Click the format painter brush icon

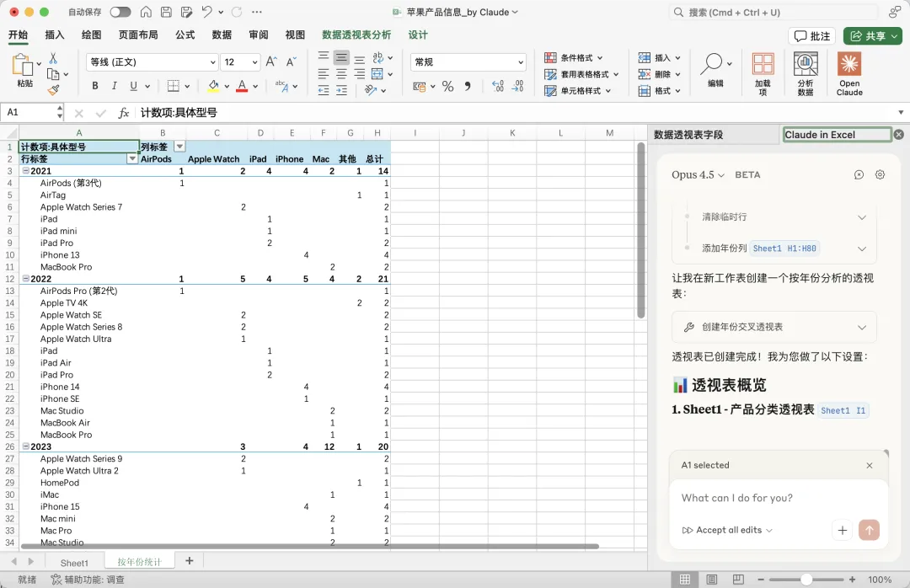[x=53, y=90]
